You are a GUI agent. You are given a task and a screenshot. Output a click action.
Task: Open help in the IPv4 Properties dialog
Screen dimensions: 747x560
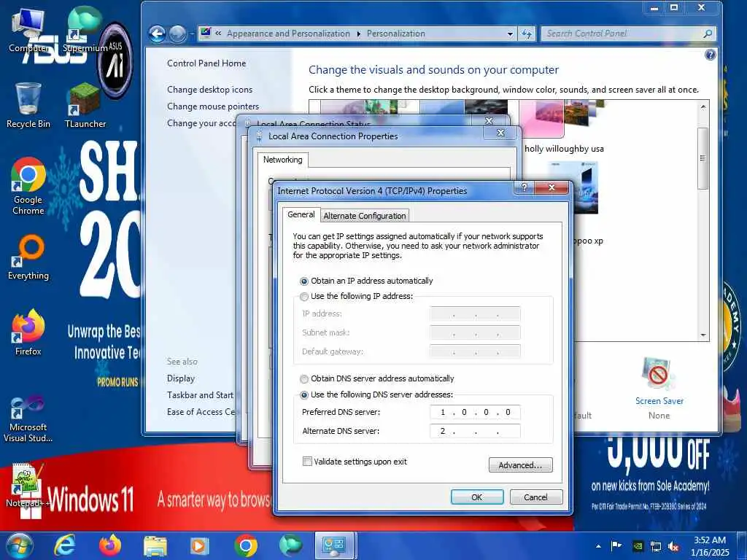click(524, 187)
